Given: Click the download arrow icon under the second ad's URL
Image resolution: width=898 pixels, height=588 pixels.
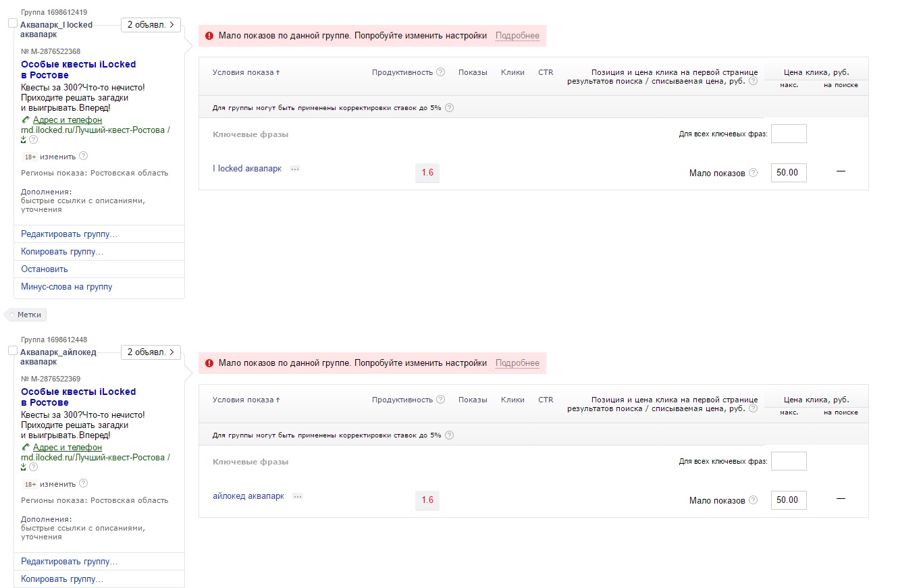Looking at the screenshot, I should 24,467.
